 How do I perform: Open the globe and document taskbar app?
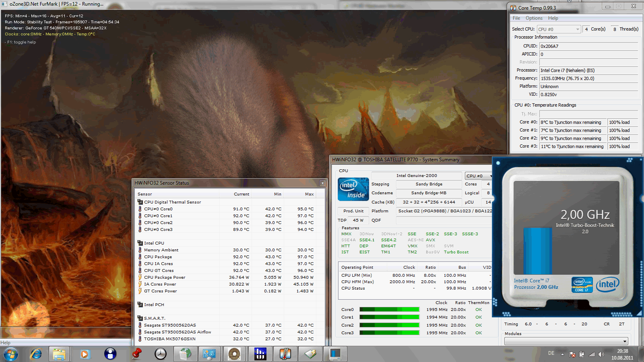click(x=185, y=354)
